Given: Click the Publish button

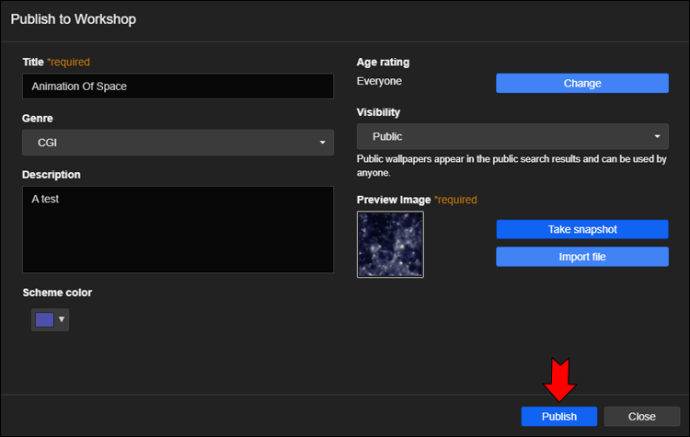Looking at the screenshot, I should pos(559,416).
